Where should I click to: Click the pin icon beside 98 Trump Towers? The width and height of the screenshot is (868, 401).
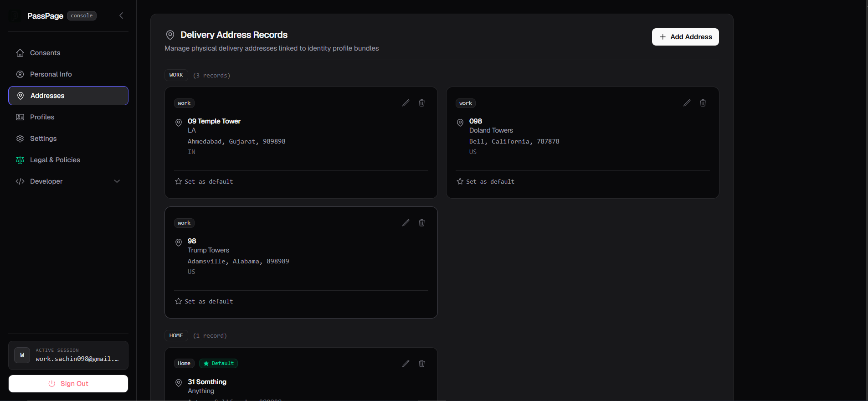tap(179, 242)
